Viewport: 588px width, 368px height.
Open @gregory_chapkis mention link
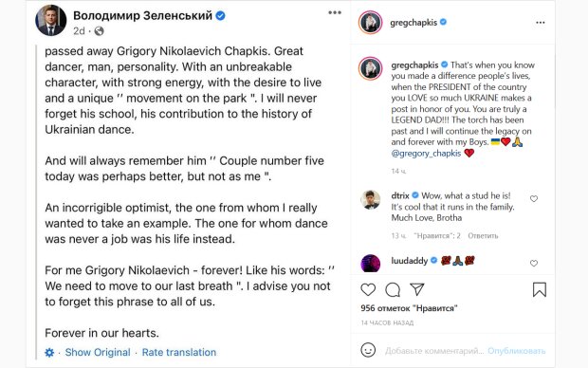[426, 153]
